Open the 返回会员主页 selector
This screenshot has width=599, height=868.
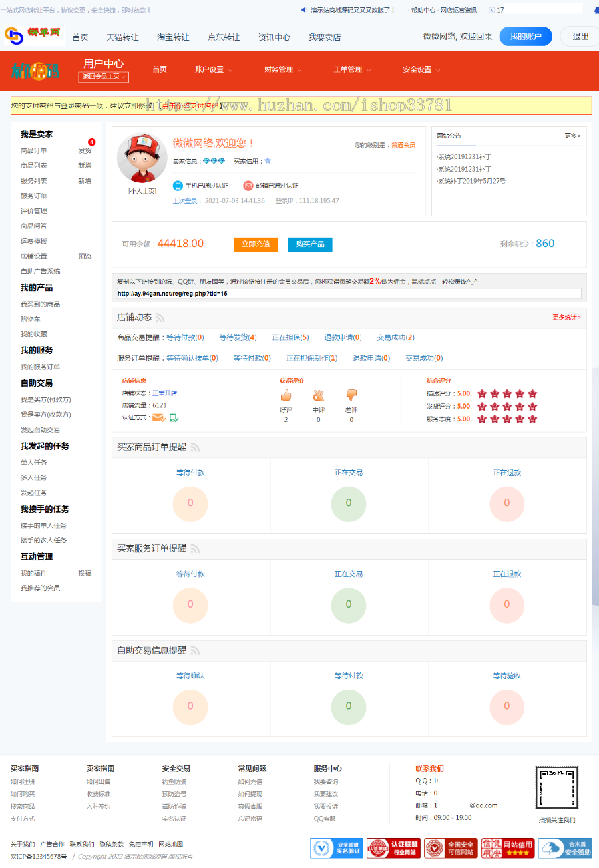point(103,77)
